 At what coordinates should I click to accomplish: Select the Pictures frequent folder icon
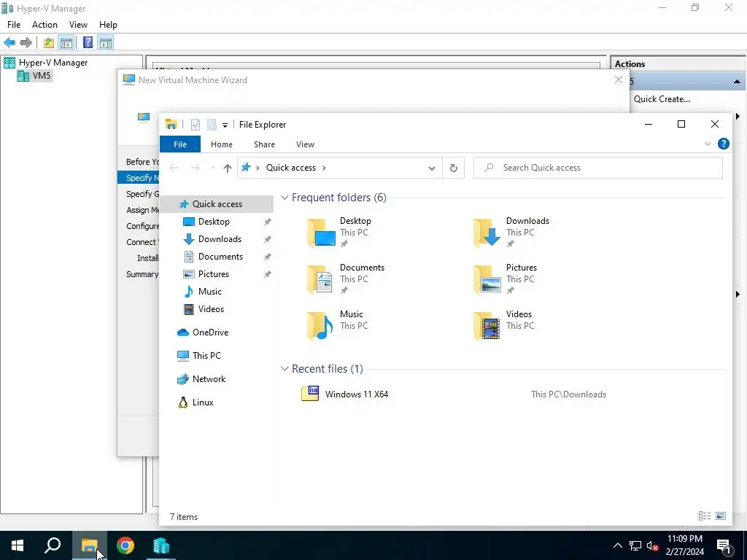(487, 279)
